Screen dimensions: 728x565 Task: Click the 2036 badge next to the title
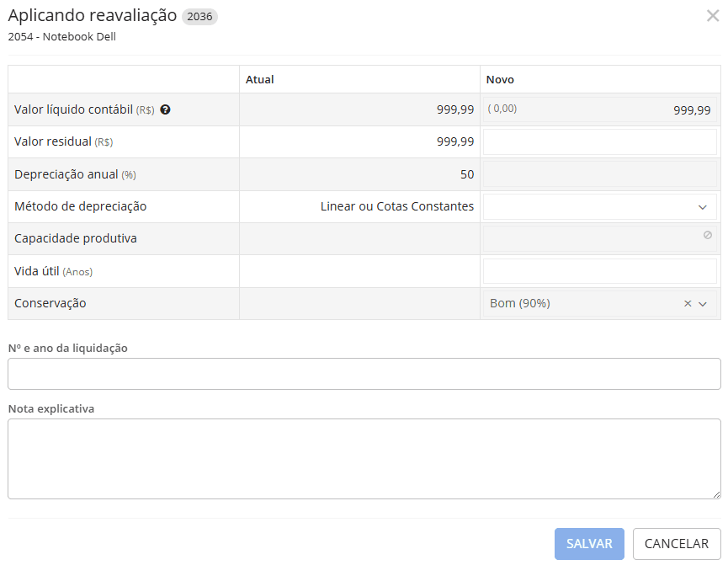(x=199, y=17)
